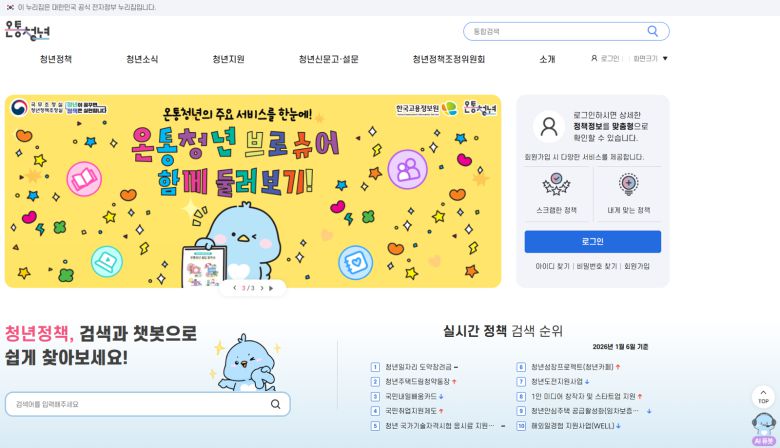Click the blue 로그인 button

pyautogui.click(x=592, y=242)
